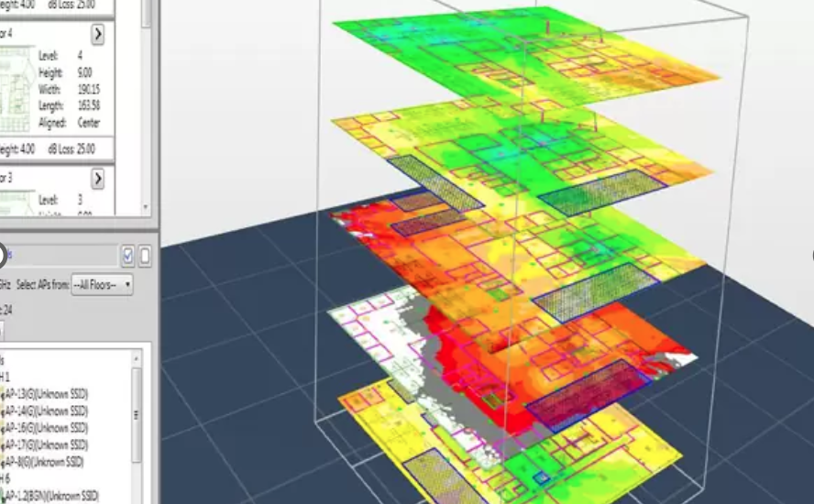Click the Floor 4 Length value 163.58
This screenshot has width=814, height=504.
point(89,106)
